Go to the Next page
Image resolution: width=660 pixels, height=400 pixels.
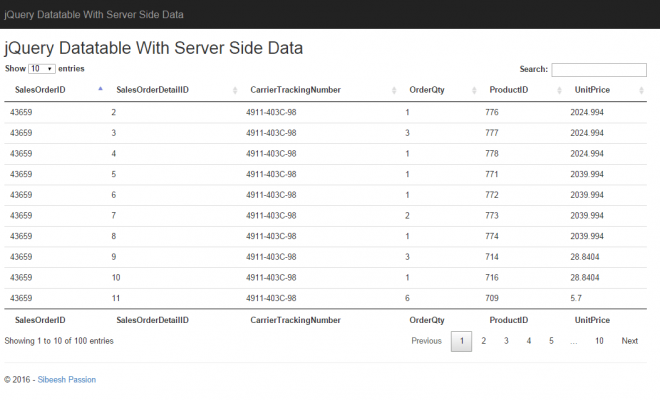[630, 341]
